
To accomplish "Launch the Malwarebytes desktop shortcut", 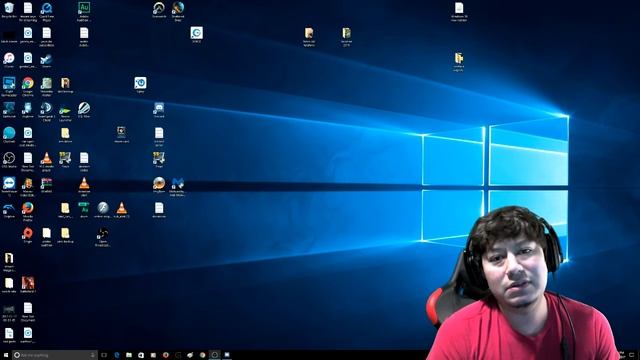I will [178, 186].
